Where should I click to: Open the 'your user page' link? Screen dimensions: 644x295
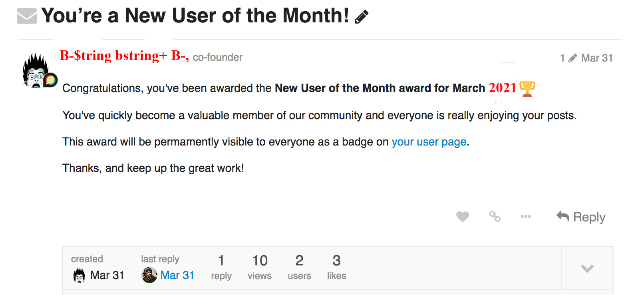pos(429,142)
